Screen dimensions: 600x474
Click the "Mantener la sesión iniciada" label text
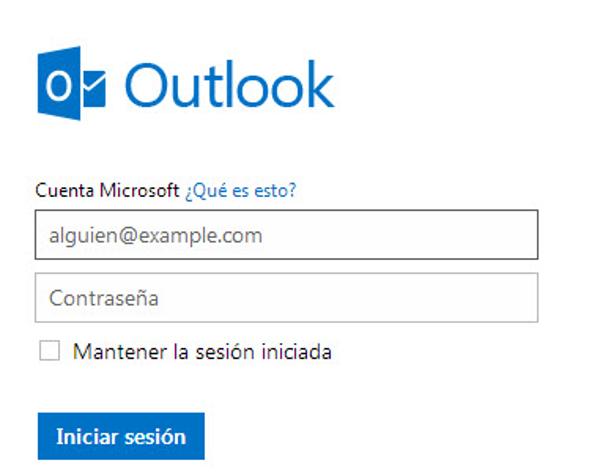click(202, 351)
